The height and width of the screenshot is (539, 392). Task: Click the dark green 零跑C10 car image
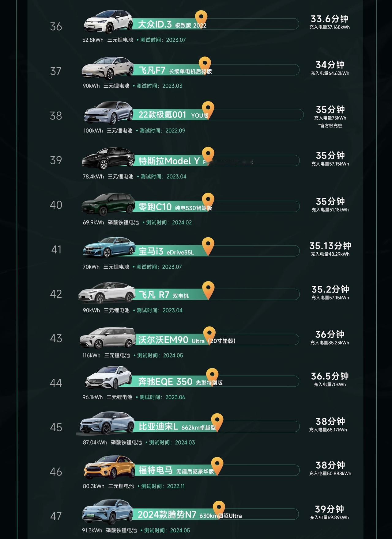pos(108,204)
